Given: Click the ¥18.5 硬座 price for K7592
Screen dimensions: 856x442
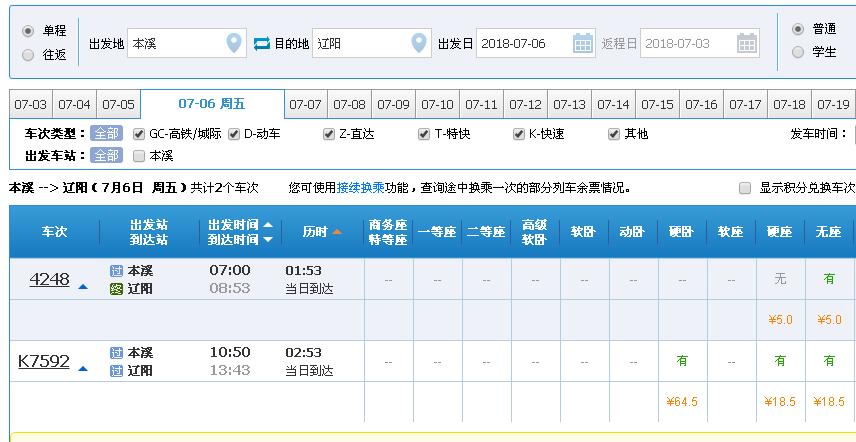Looking at the screenshot, I should click(780, 402).
